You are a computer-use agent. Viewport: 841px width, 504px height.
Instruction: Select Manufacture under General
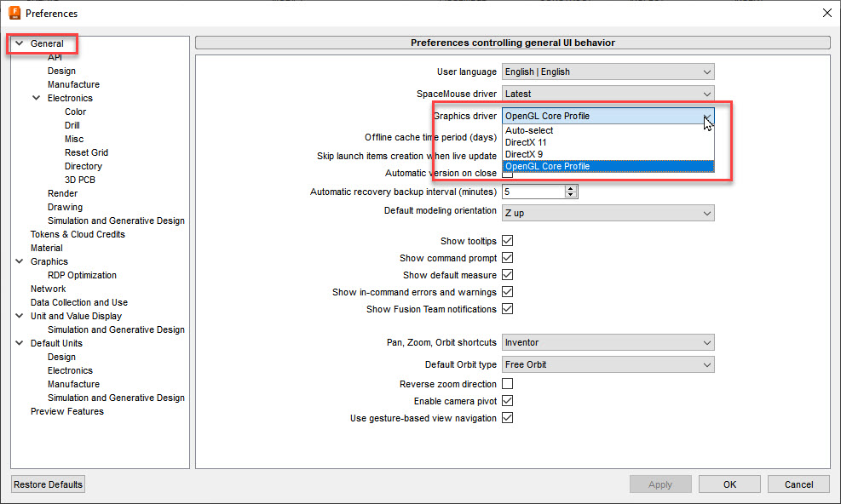[x=73, y=85]
